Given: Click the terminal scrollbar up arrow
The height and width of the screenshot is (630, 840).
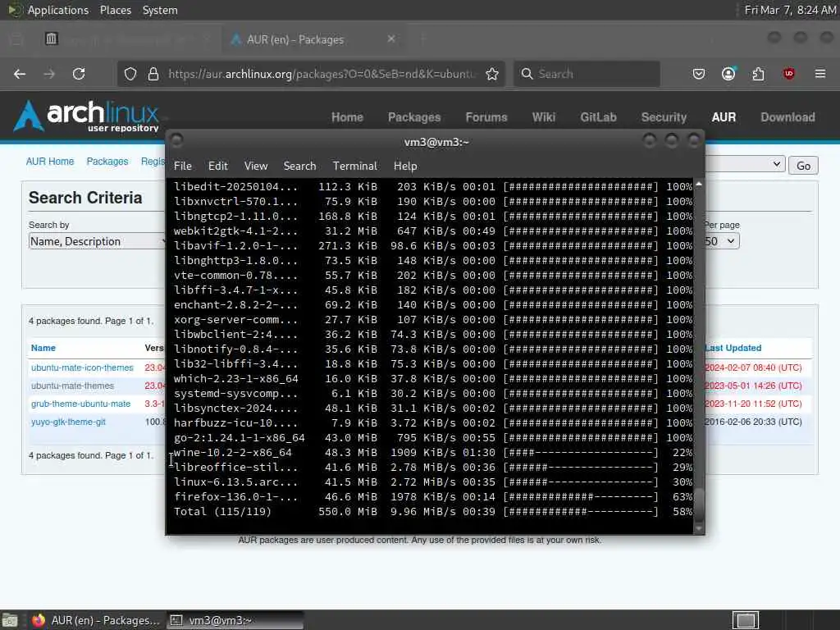Looking at the screenshot, I should click(x=699, y=185).
